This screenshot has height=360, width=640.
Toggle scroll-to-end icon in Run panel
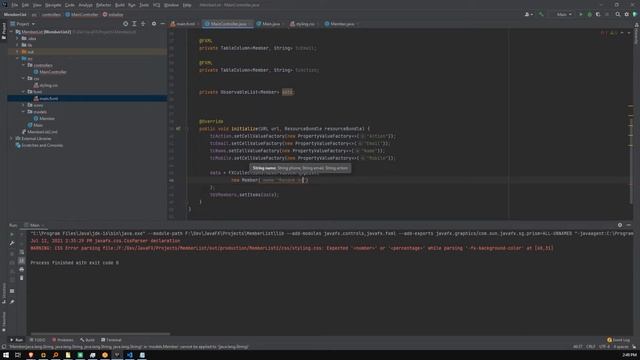[22, 261]
